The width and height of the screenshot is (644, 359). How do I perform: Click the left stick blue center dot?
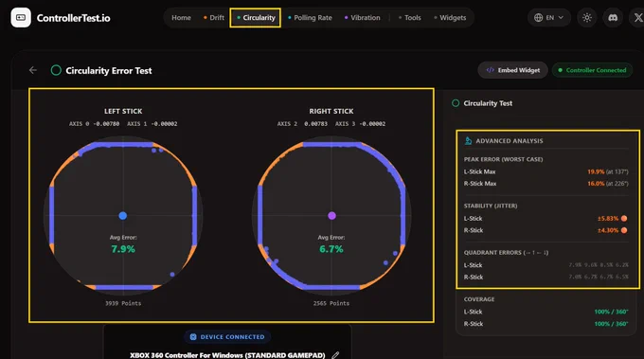pyautogui.click(x=123, y=216)
